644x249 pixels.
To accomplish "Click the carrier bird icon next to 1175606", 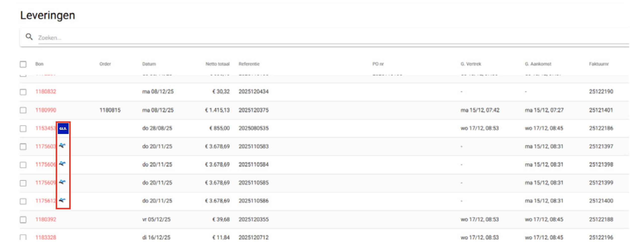I will point(62,164).
